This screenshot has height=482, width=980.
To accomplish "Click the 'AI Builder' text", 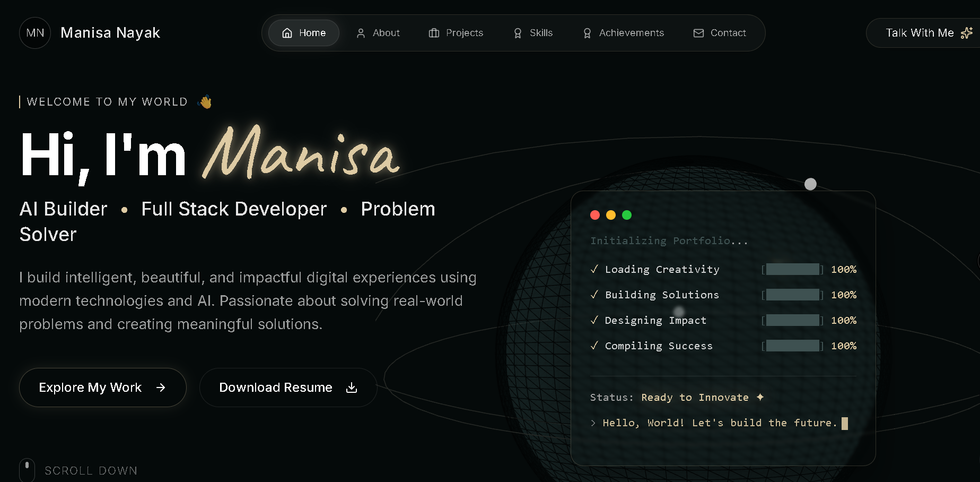I will [x=64, y=209].
